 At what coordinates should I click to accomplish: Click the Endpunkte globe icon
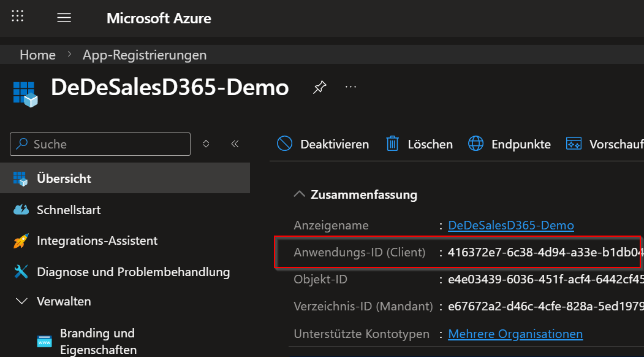coord(475,144)
